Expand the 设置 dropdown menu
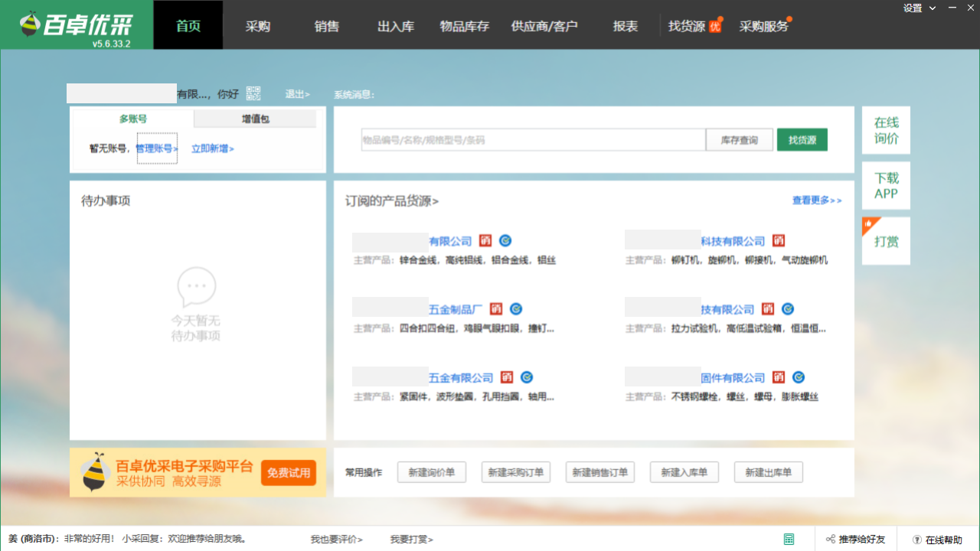 click(920, 8)
